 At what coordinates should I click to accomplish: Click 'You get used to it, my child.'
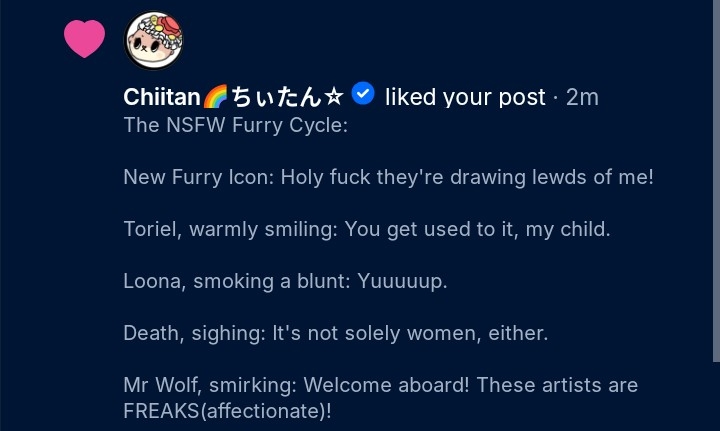click(x=478, y=229)
